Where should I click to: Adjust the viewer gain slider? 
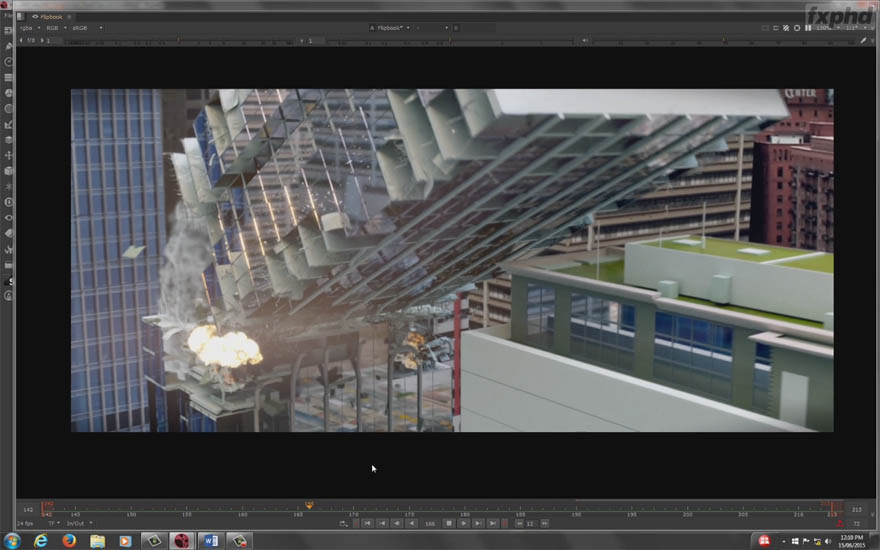180,40
